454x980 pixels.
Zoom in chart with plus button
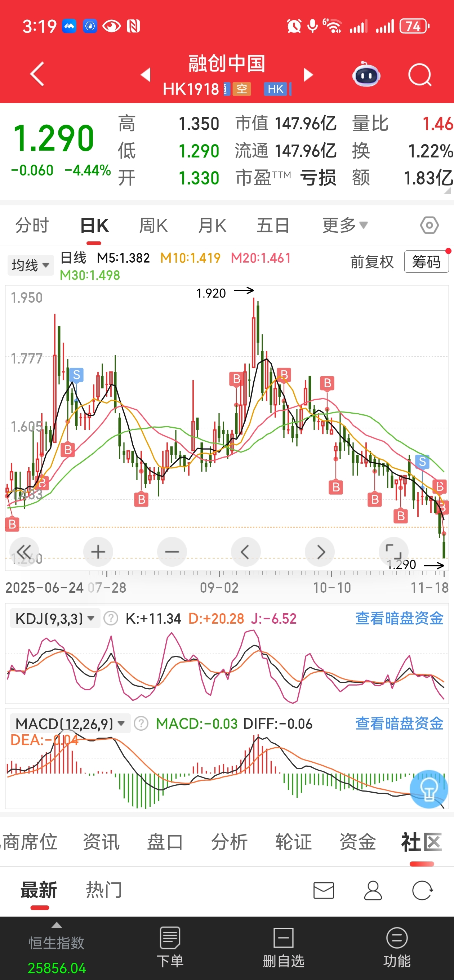(x=98, y=551)
